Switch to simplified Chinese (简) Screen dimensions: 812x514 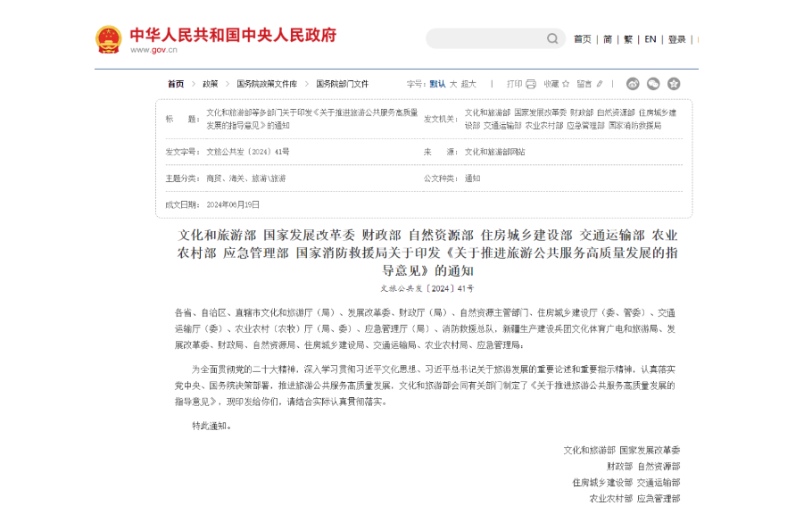[x=608, y=39]
